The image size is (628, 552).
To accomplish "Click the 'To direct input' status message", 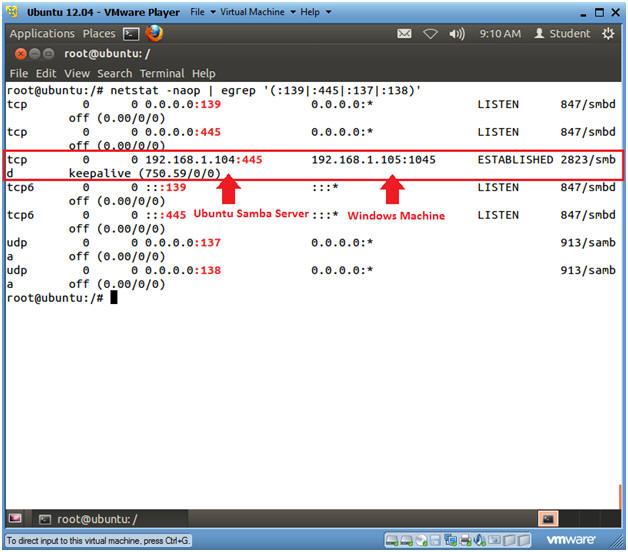I will [x=98, y=541].
